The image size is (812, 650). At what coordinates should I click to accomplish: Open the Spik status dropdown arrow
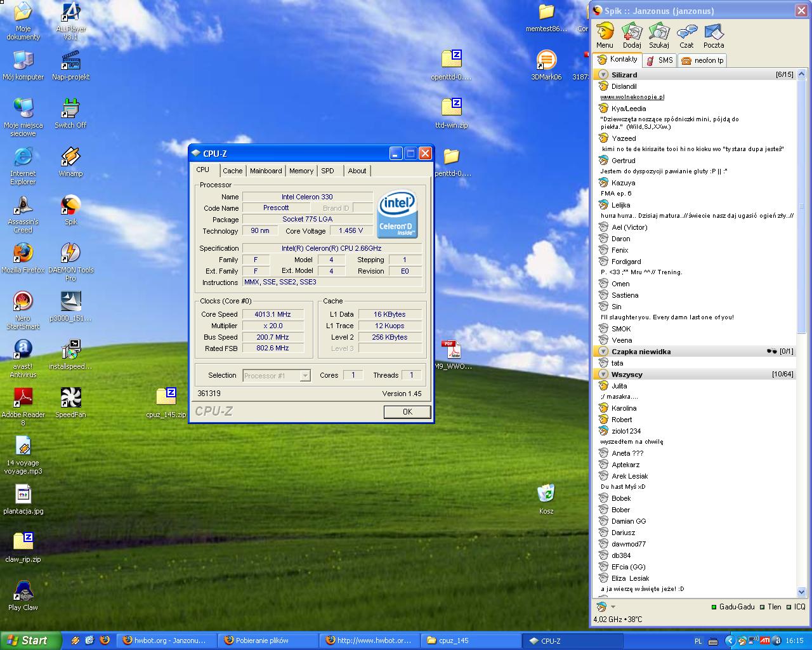pyautogui.click(x=613, y=607)
